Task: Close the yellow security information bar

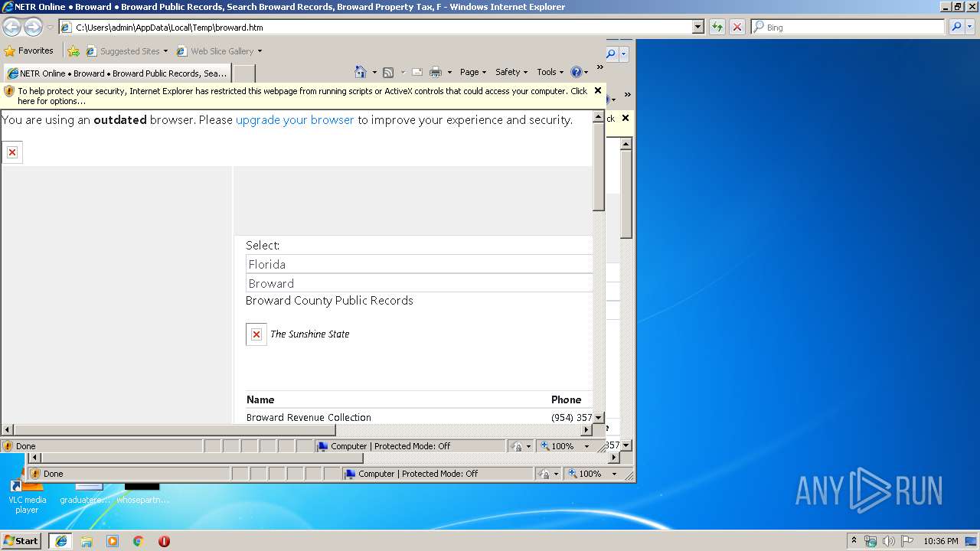Action: pos(598,90)
